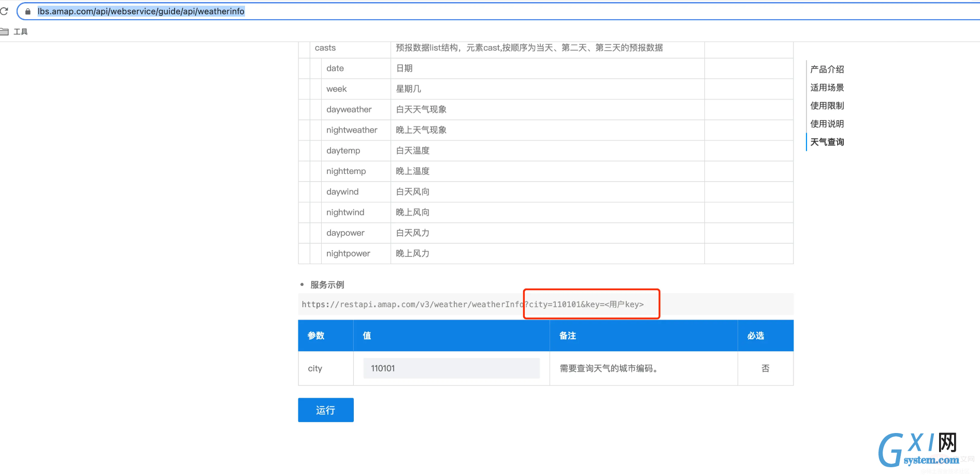Image resolution: width=980 pixels, height=476 pixels.
Task: Select the nightweather parameter cell
Action: (356, 130)
